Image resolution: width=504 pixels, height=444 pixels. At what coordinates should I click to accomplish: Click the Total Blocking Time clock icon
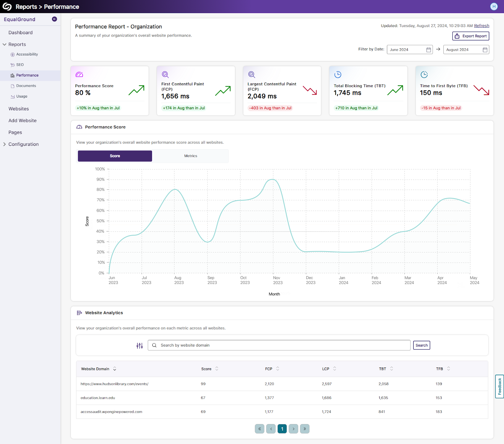pos(338,74)
